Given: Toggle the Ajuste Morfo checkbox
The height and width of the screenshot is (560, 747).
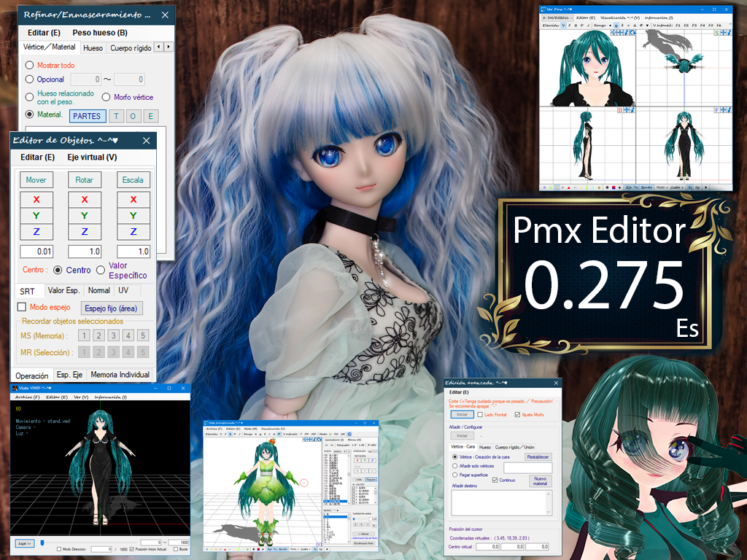Looking at the screenshot, I should tap(517, 415).
